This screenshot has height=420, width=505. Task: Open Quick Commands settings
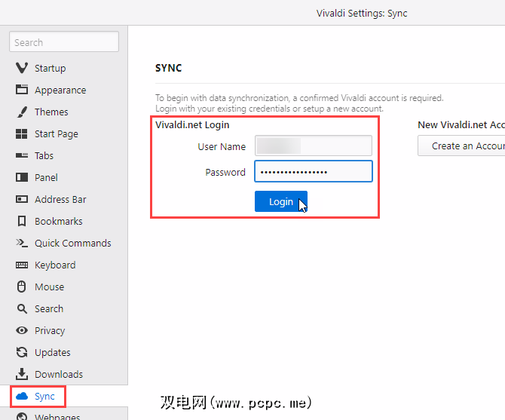pos(73,243)
